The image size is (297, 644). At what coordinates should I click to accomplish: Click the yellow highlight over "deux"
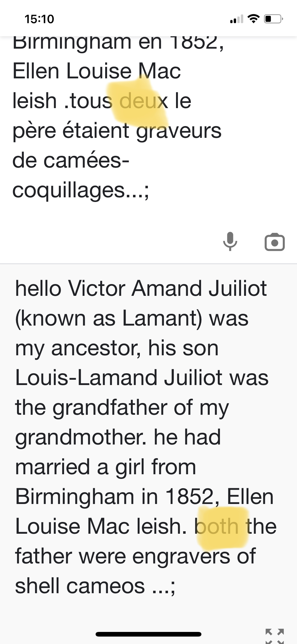(138, 102)
